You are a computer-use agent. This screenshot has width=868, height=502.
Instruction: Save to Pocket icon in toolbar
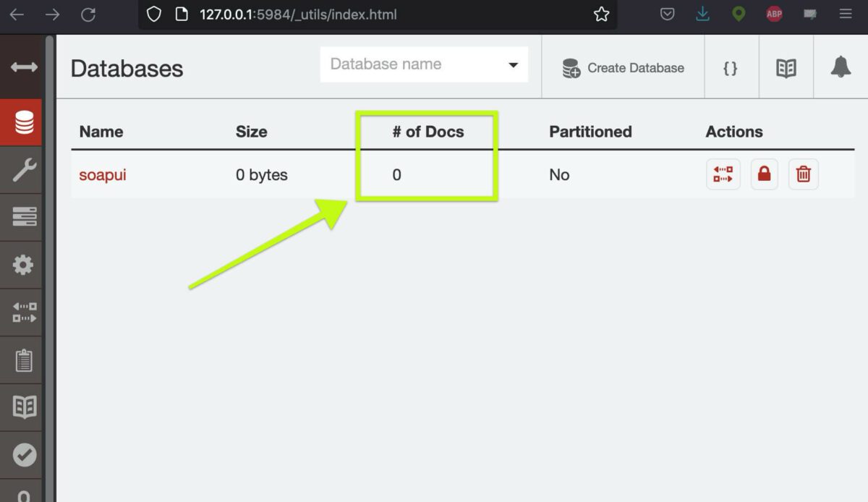pyautogui.click(x=668, y=14)
